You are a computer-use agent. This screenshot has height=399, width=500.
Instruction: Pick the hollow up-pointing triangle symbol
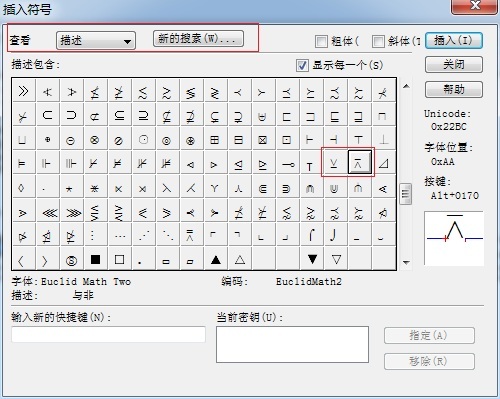[239, 260]
